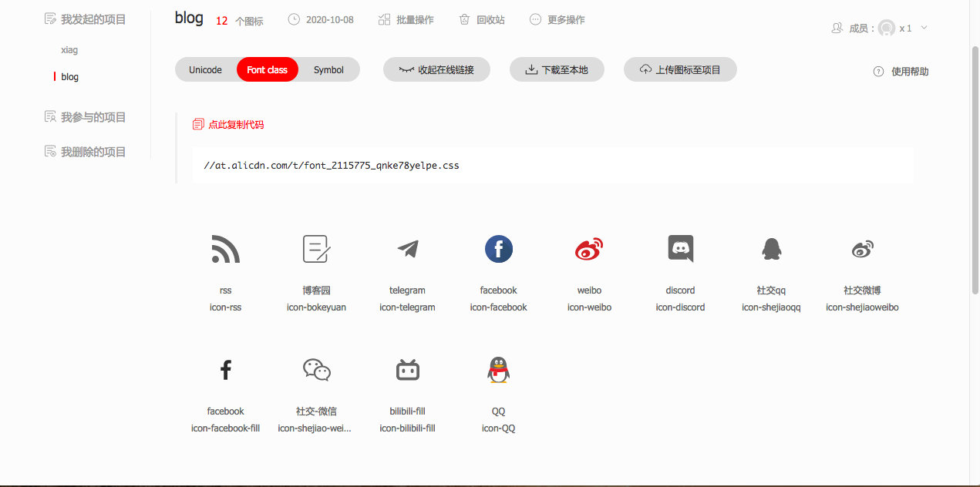Click the 更多操作 ellipsis icon
Image resolution: width=980 pixels, height=487 pixels.
535,19
